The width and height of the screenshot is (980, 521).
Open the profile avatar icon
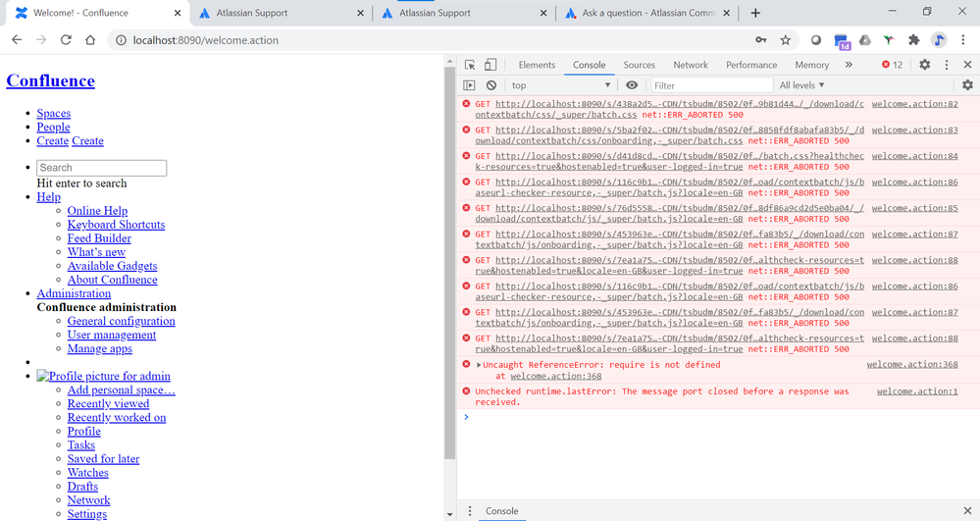tap(939, 40)
